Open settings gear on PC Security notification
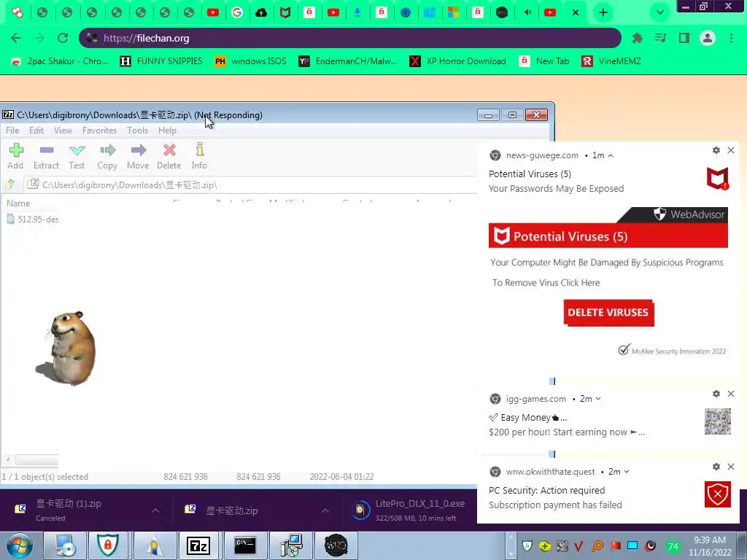Screen dimensions: 747x560 pos(716,467)
